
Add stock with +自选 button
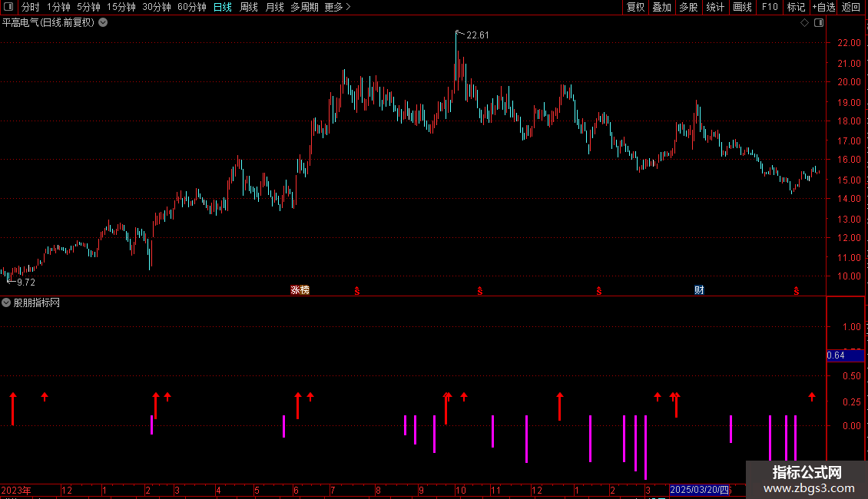tap(823, 7)
